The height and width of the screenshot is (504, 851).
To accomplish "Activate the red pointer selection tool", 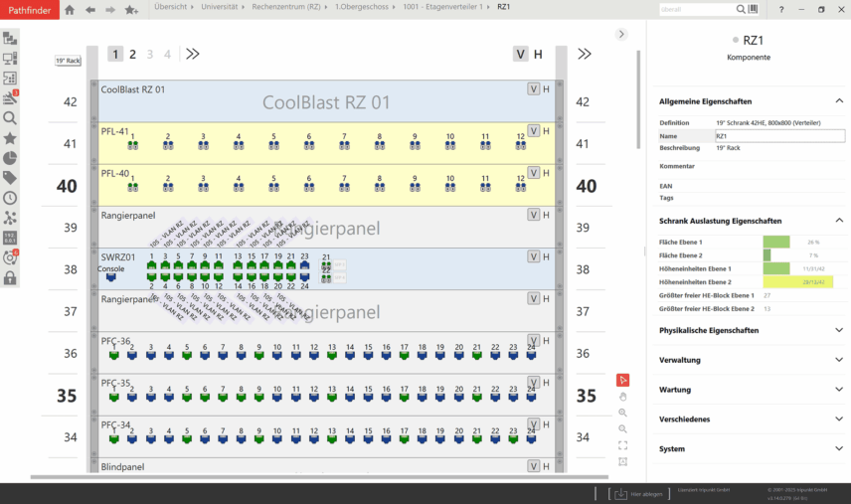I will (622, 380).
